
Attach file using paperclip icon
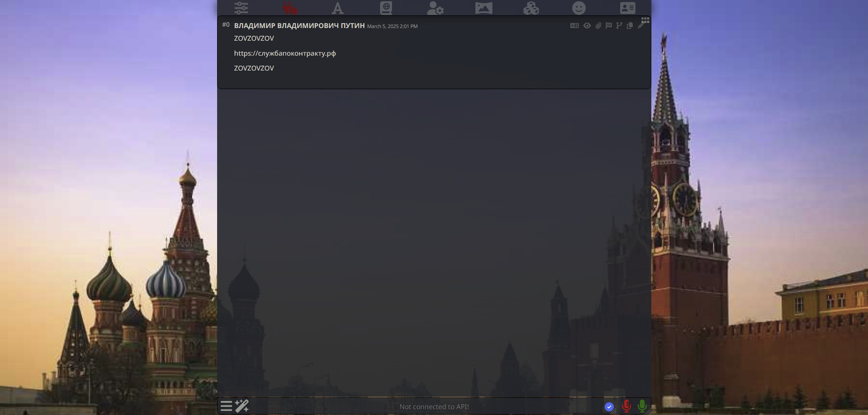(x=598, y=26)
